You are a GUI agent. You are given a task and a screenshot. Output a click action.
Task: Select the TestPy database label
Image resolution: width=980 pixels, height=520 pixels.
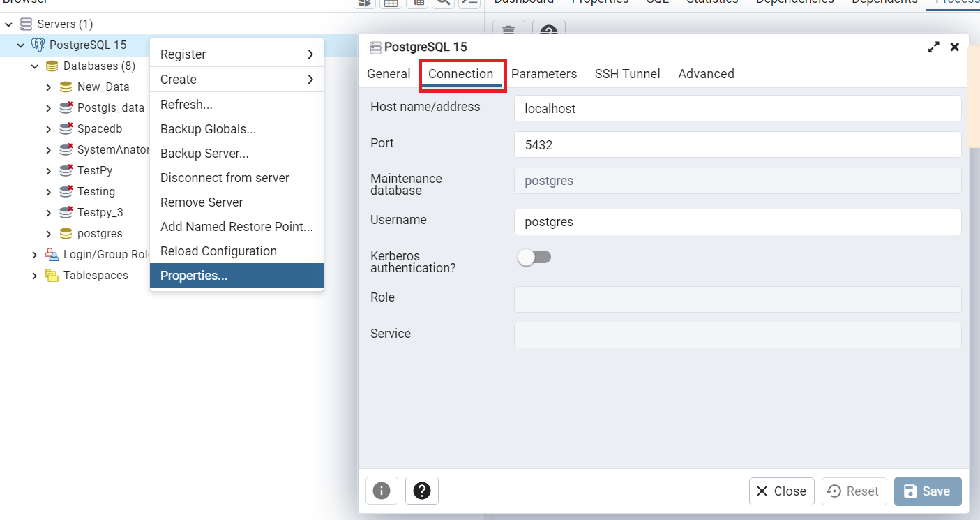[95, 171]
